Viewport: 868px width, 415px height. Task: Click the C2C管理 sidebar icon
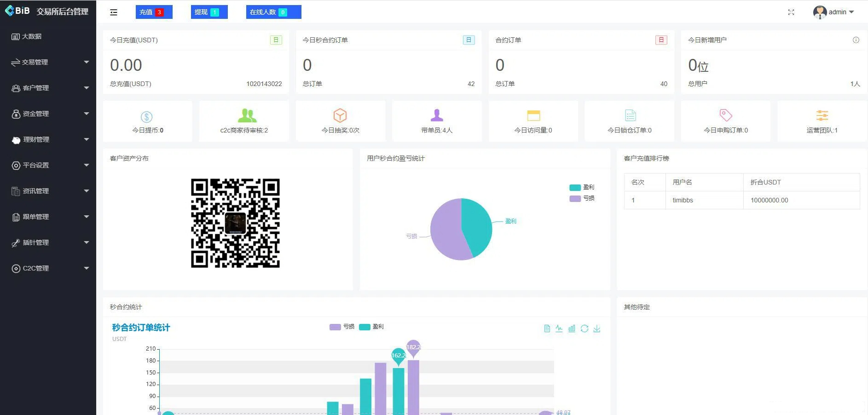point(16,268)
